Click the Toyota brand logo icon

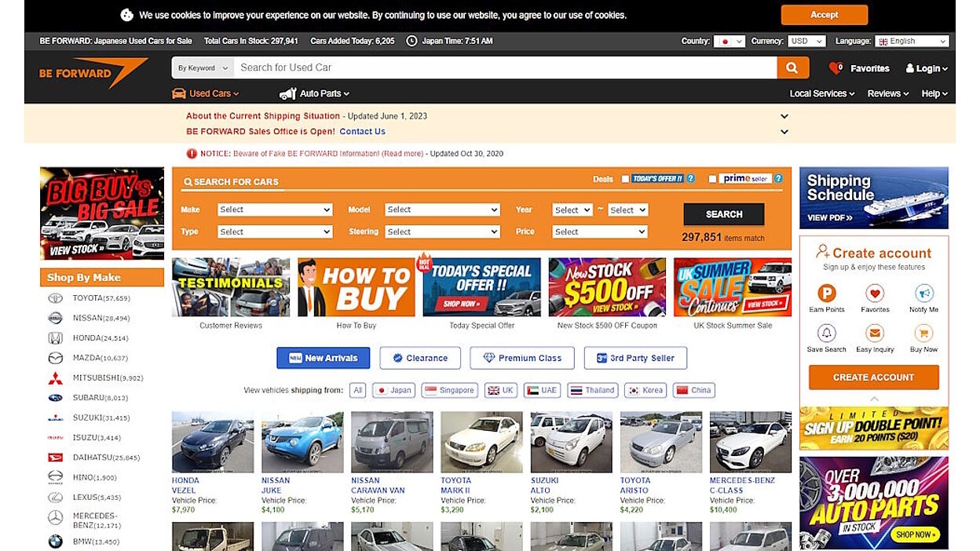55,298
